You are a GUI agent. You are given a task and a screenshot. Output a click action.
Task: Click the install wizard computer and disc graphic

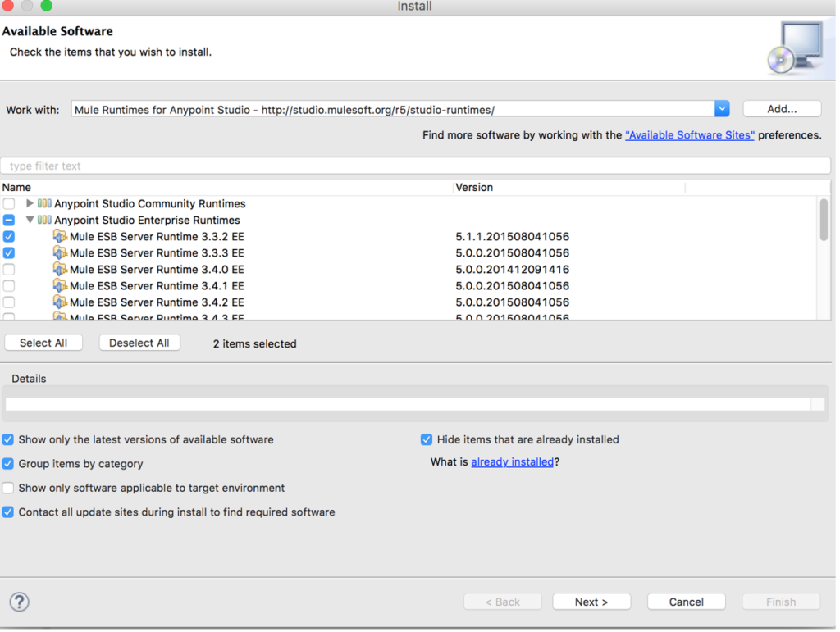(x=796, y=48)
